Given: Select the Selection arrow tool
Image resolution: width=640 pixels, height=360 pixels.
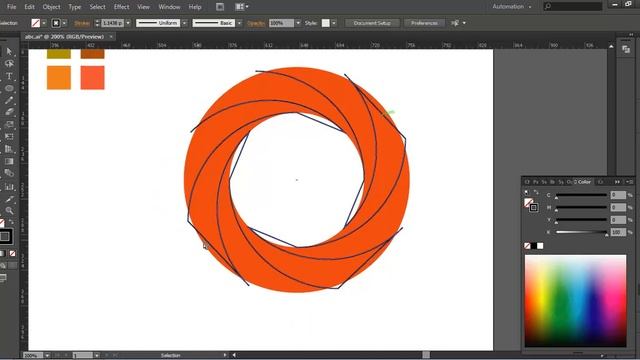Looking at the screenshot, I should point(9,52).
